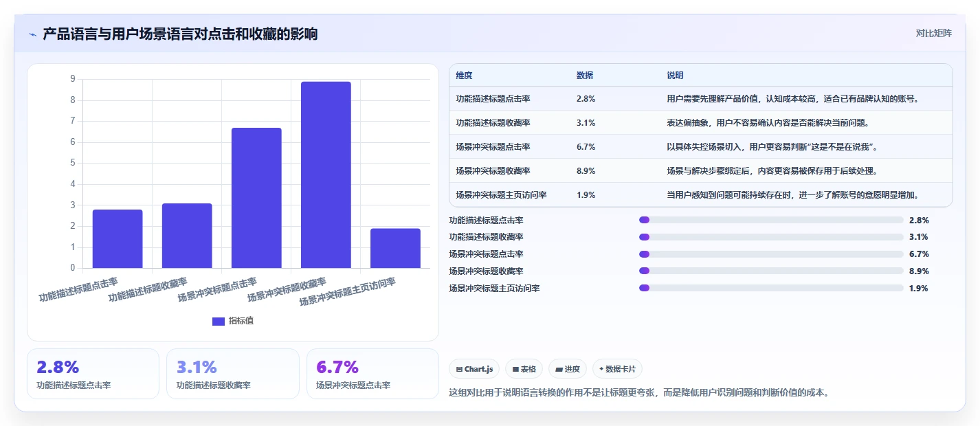The width and height of the screenshot is (980, 426).
Task: Click the 8.9% value beside progress bar
Action: click(919, 271)
